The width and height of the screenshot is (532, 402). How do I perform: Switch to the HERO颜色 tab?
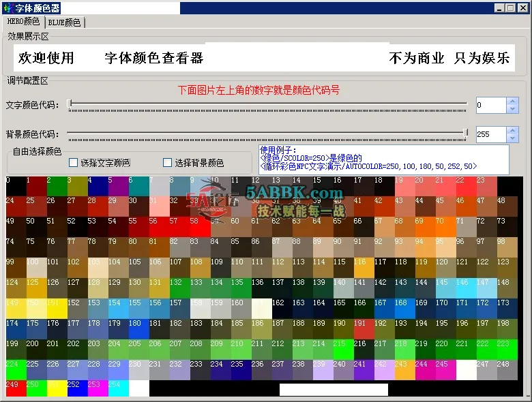[23, 21]
